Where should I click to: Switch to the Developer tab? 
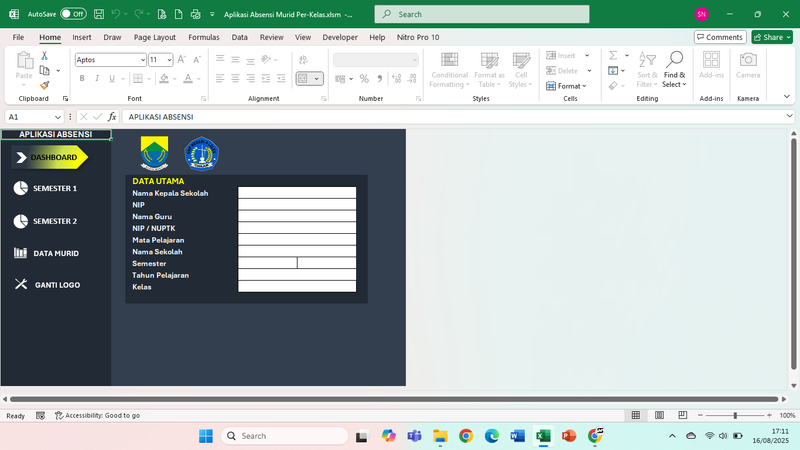pyautogui.click(x=340, y=37)
